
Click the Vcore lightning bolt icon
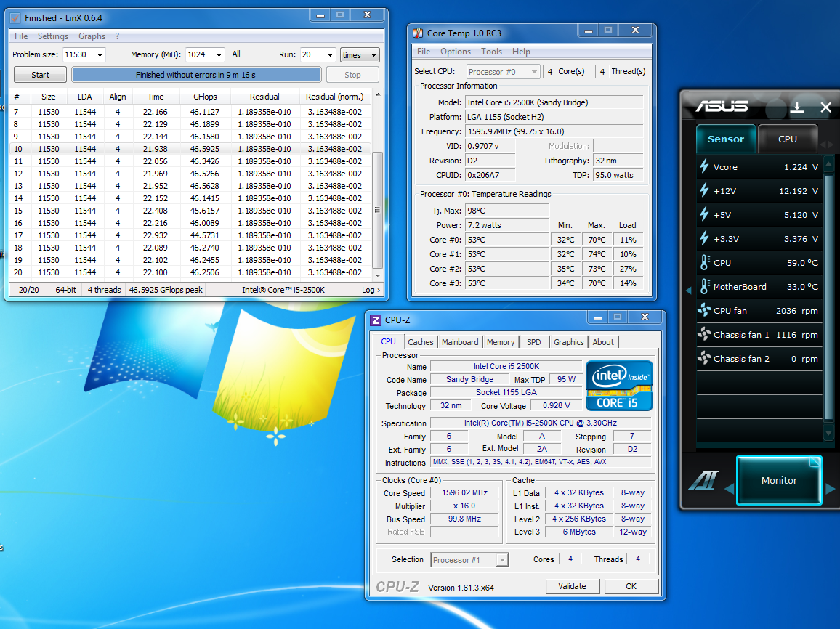click(x=704, y=166)
